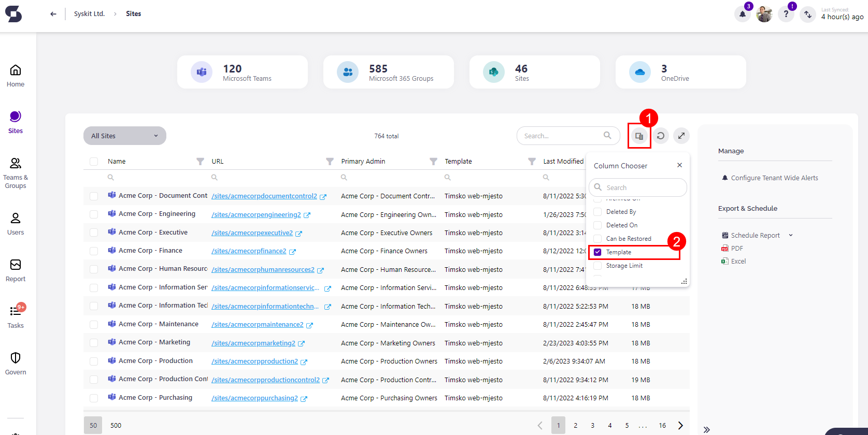Click the sync status arrows icon

[x=808, y=14]
